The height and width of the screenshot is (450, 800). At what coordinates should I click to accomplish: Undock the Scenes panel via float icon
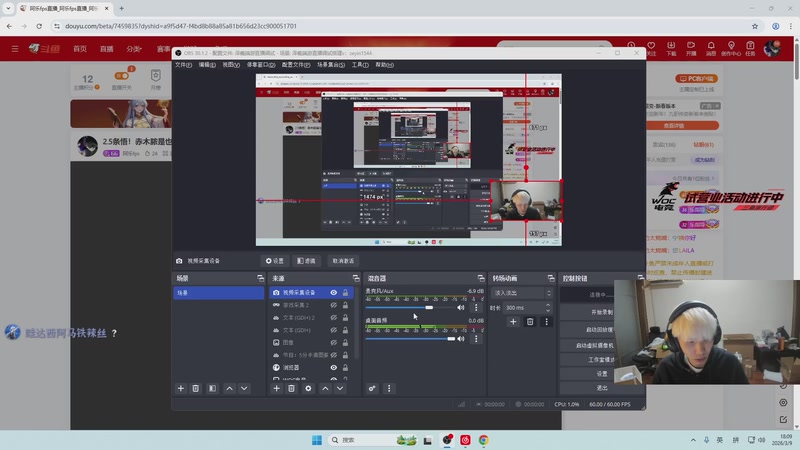(261, 278)
